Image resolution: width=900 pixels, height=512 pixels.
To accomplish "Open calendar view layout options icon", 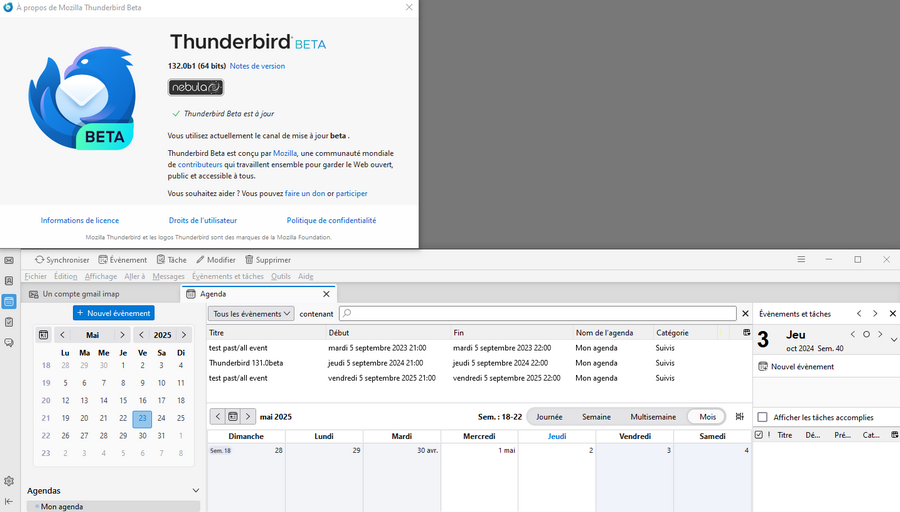I will (x=740, y=417).
